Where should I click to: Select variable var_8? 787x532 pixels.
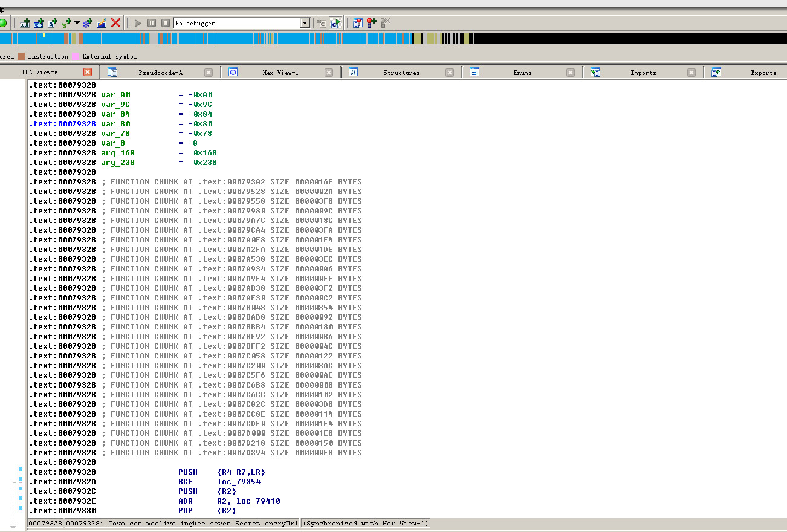(x=113, y=143)
